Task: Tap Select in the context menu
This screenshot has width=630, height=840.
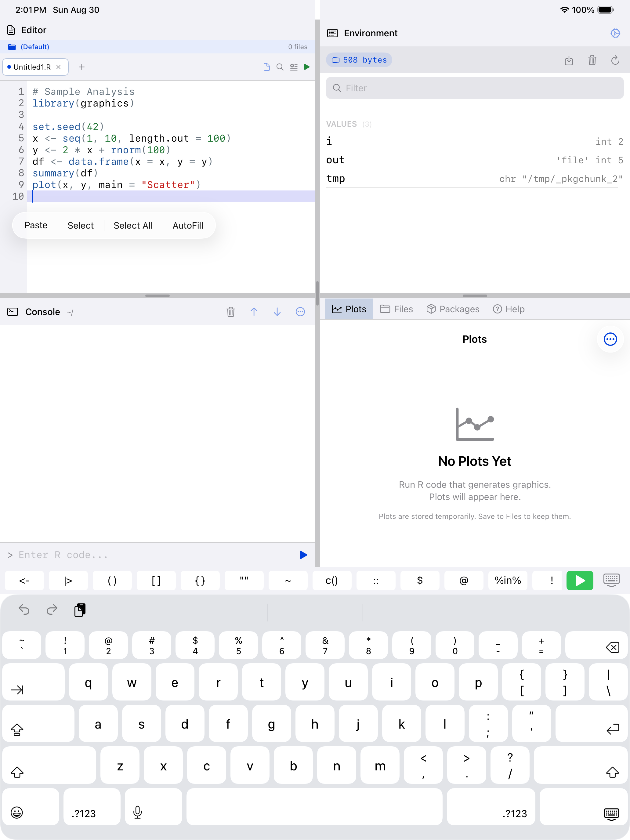Action: coord(81,225)
